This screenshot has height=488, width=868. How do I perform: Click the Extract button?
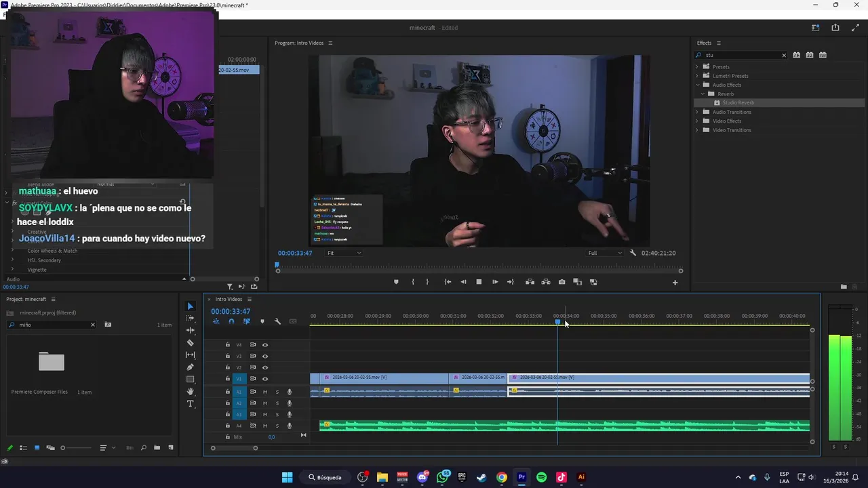[545, 282]
